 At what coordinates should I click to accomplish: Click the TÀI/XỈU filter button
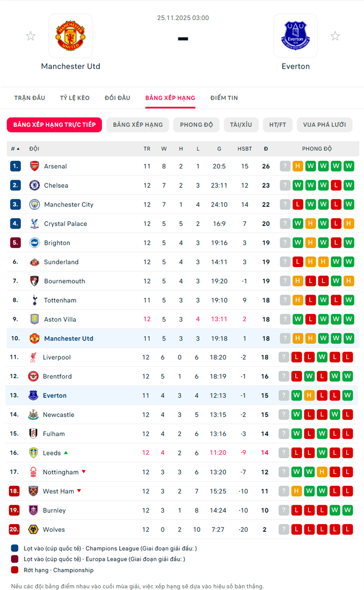[241, 125]
